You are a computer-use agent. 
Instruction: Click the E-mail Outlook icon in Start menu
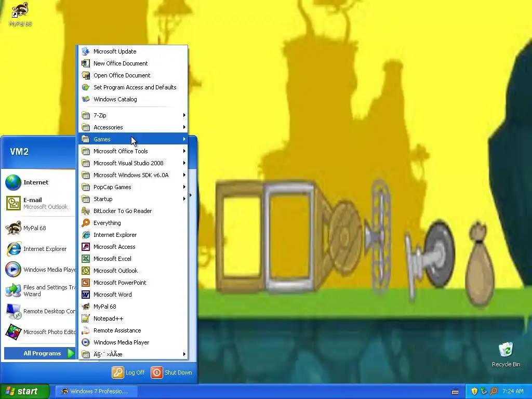pyautogui.click(x=13, y=203)
